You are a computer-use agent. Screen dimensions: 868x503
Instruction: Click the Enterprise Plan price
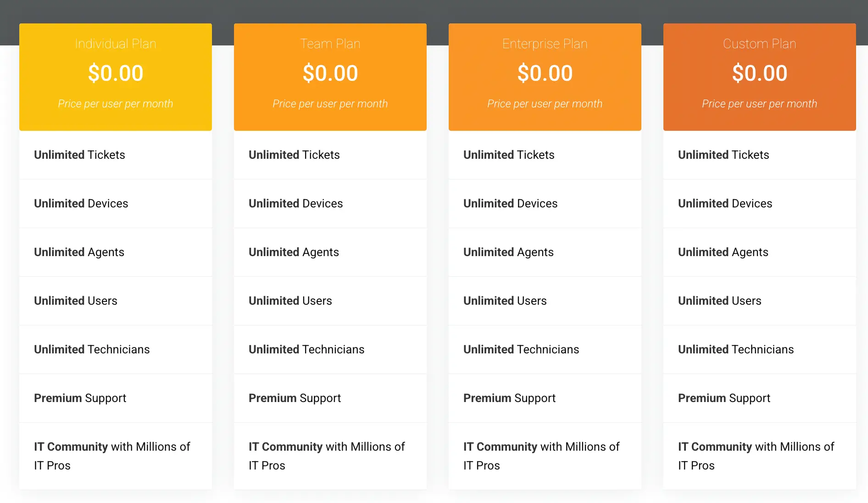click(545, 73)
